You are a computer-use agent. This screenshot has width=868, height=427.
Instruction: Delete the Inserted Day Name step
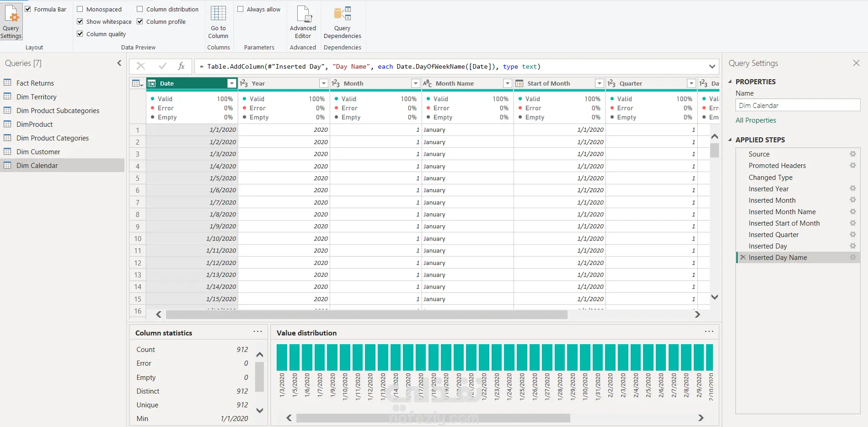[x=743, y=257]
